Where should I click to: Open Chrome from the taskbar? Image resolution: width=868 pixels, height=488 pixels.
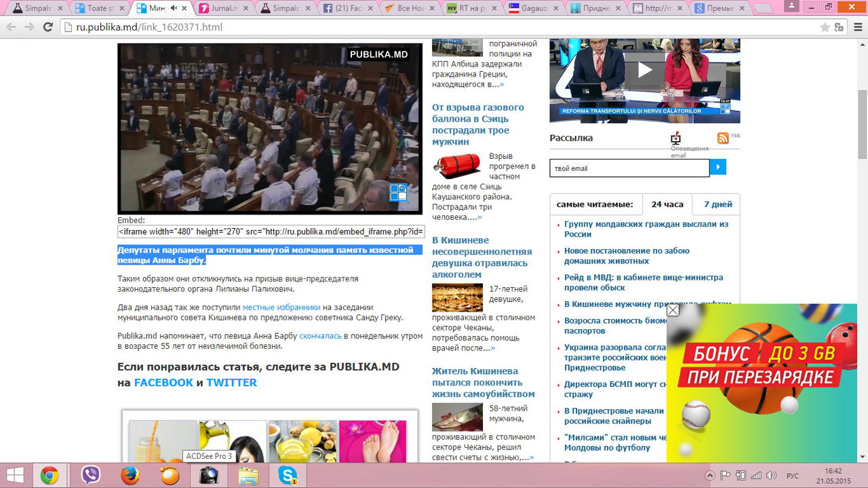click(x=49, y=476)
